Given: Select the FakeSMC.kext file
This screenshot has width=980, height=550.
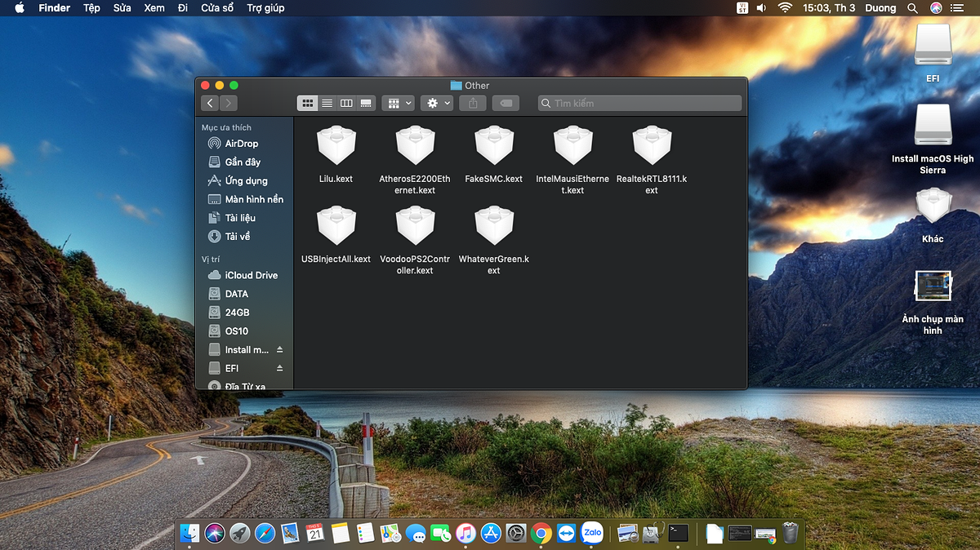Looking at the screenshot, I should click(494, 147).
